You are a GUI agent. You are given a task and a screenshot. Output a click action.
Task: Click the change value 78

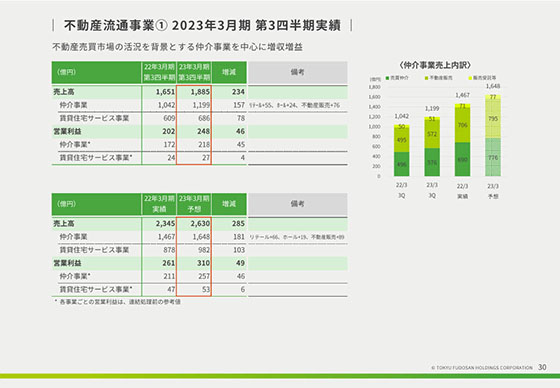241,118
